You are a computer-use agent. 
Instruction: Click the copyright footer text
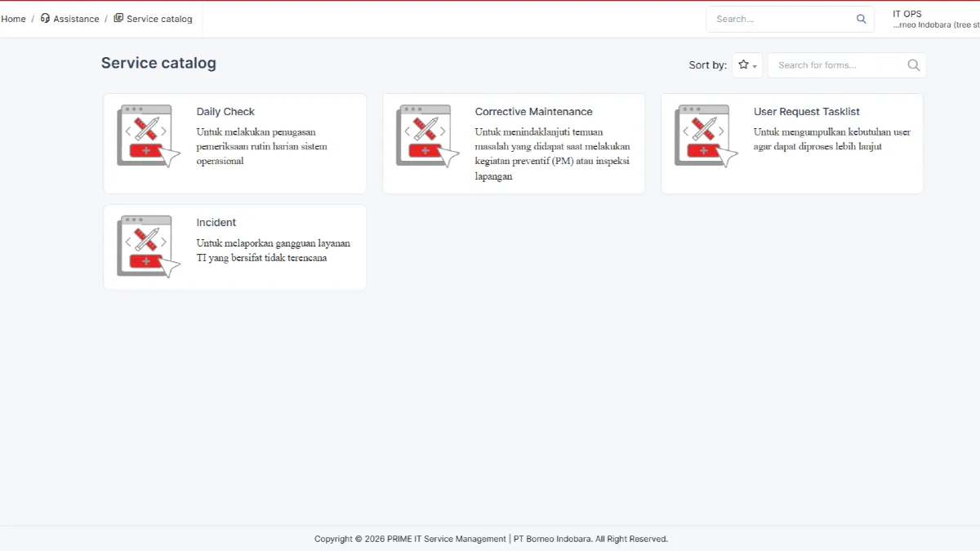[491, 539]
